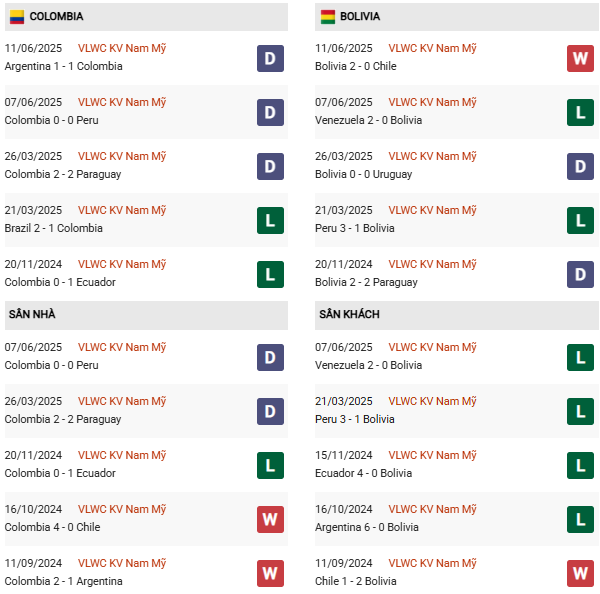600x594 pixels.
Task: Click the D badge for Bolivia 0 - 0 Uruguay
Action: click(x=581, y=166)
